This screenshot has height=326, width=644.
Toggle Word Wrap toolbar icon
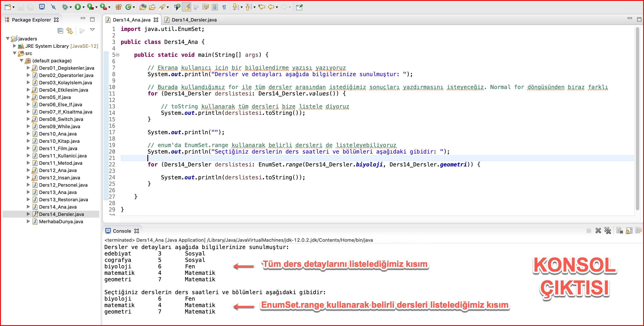[206, 7]
